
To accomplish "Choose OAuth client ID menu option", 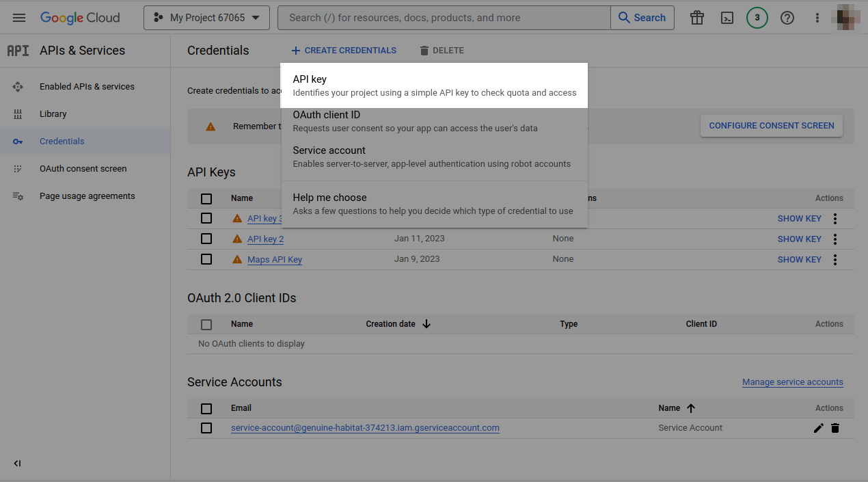I will (x=434, y=121).
